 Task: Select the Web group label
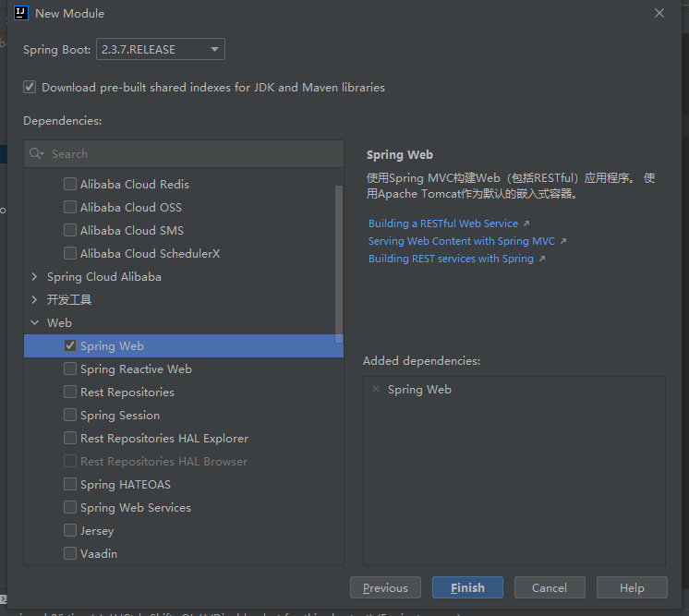click(x=59, y=323)
